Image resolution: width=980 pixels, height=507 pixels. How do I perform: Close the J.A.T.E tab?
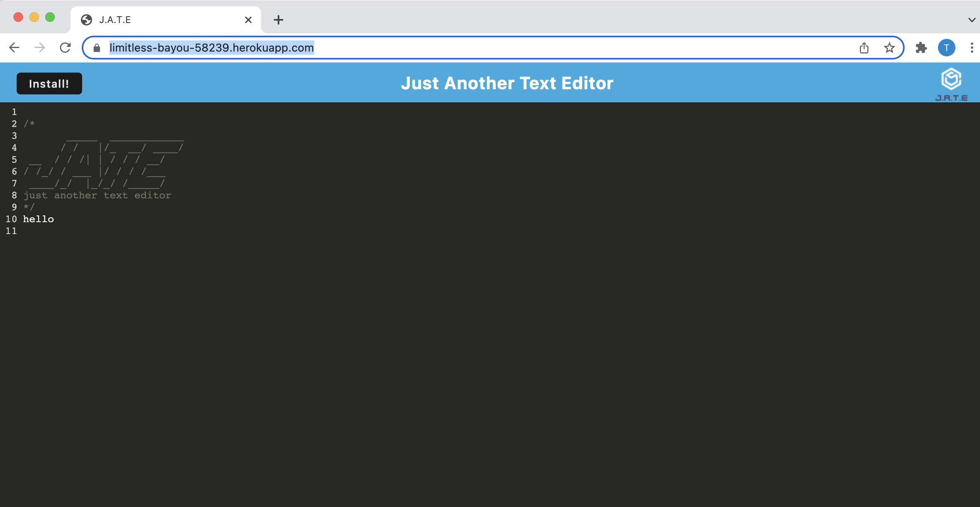pos(248,19)
